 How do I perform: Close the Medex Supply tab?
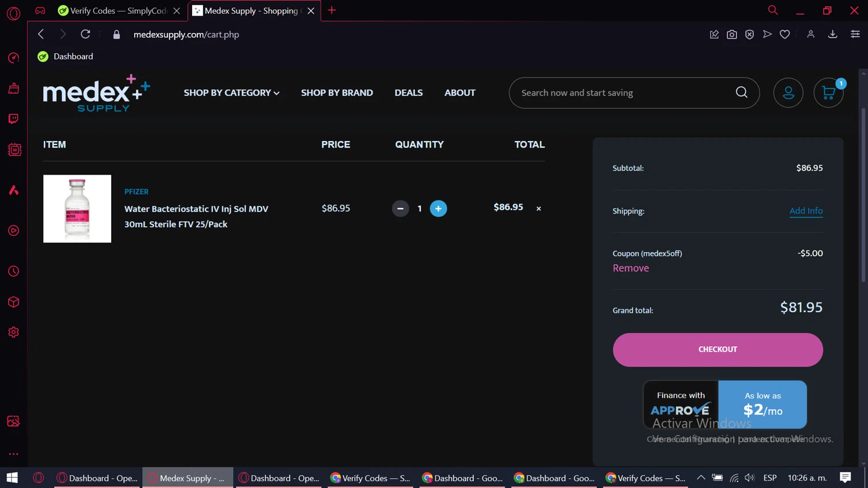311,10
